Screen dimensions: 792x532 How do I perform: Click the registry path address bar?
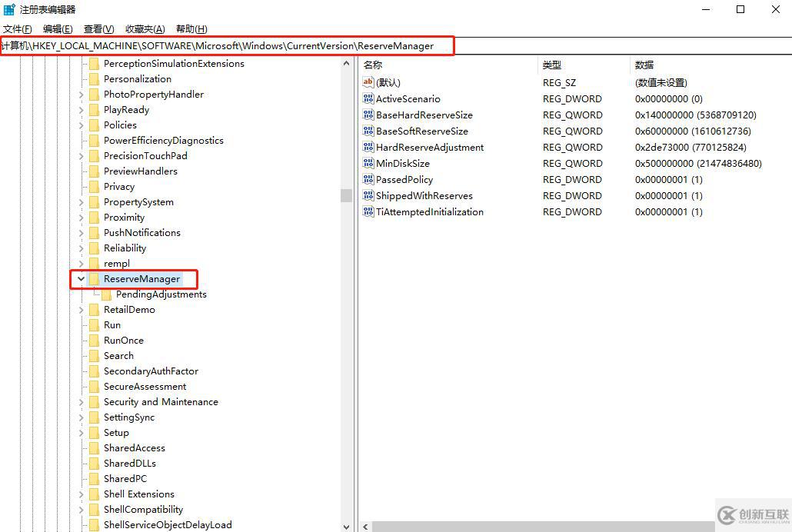[x=396, y=46]
